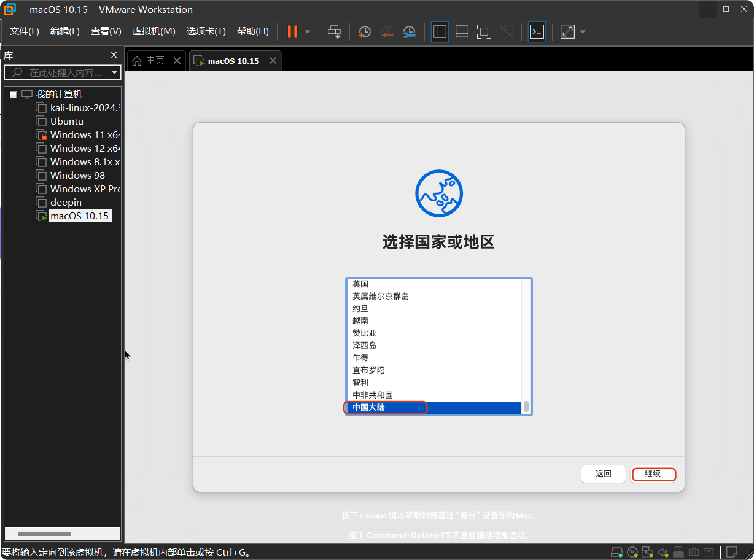Click the network adapter status icon
The width and height of the screenshot is (754, 560).
point(648,553)
